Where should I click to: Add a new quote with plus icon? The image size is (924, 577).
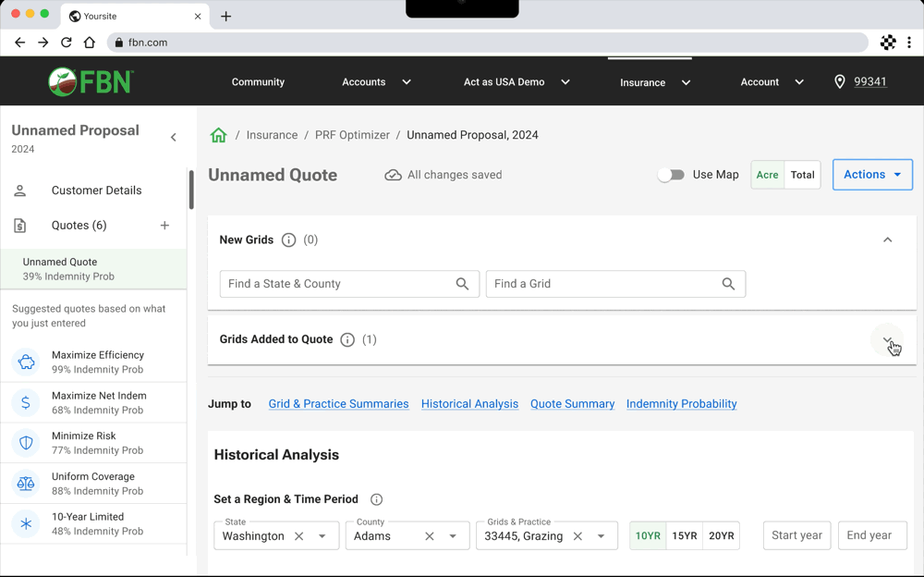click(165, 226)
